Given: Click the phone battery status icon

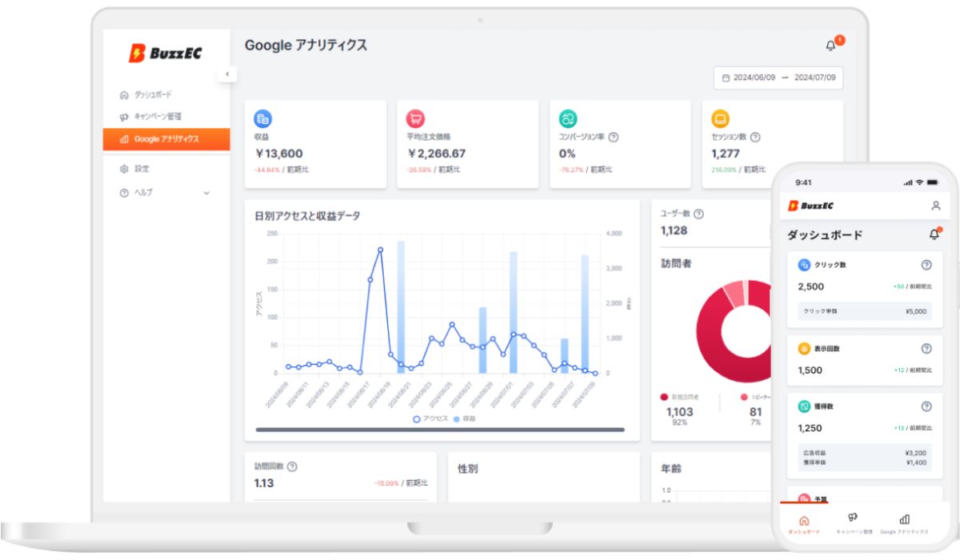Looking at the screenshot, I should click(934, 182).
